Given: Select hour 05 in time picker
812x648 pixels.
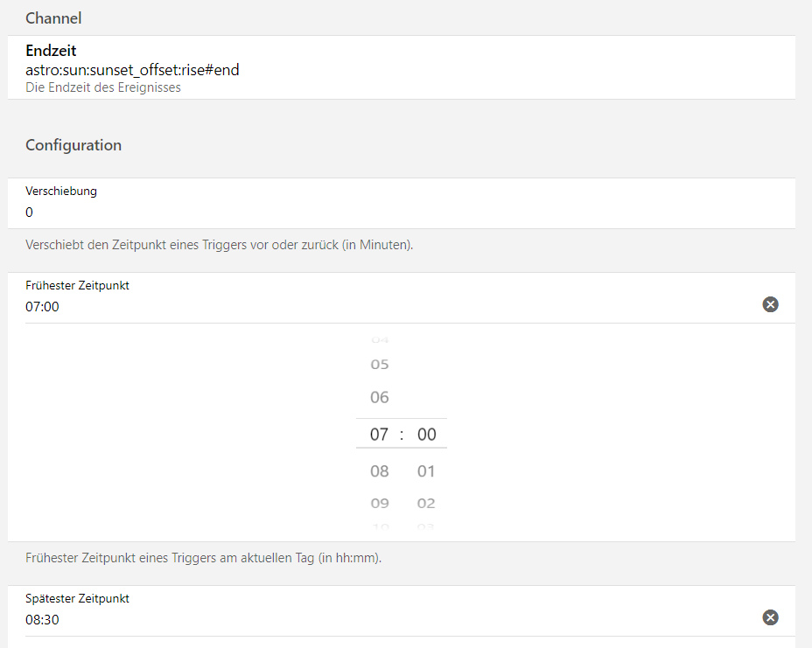Looking at the screenshot, I should tap(379, 364).
